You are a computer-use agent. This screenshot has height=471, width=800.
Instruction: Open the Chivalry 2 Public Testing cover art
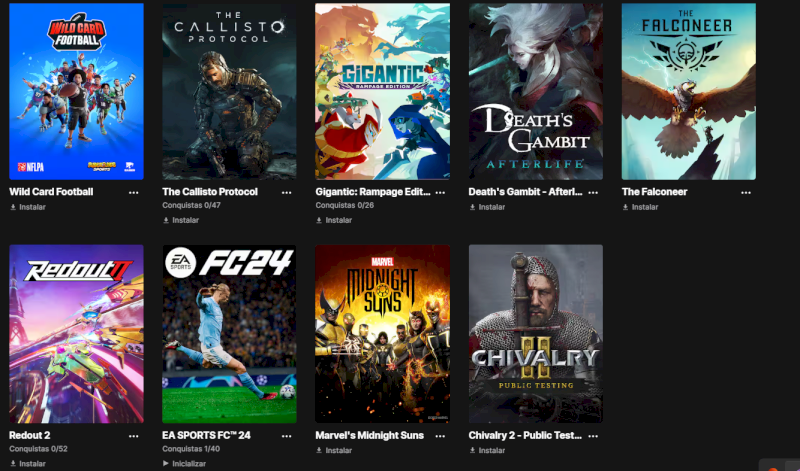(x=536, y=334)
